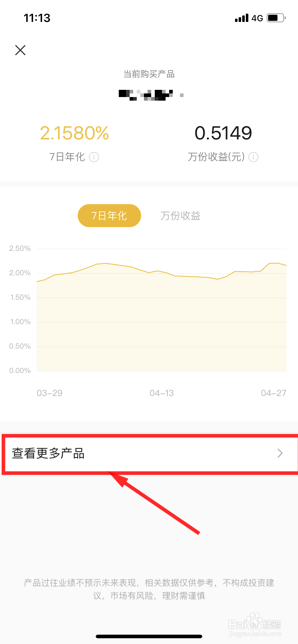Tap the chevron arrow on 查看更多产品
Image resolution: width=298 pixels, height=644 pixels.
click(280, 453)
